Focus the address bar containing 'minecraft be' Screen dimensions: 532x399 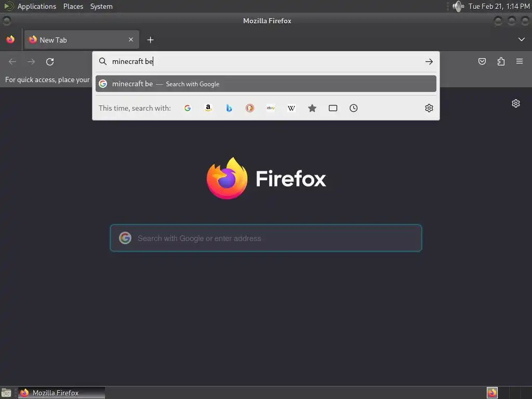click(265, 61)
